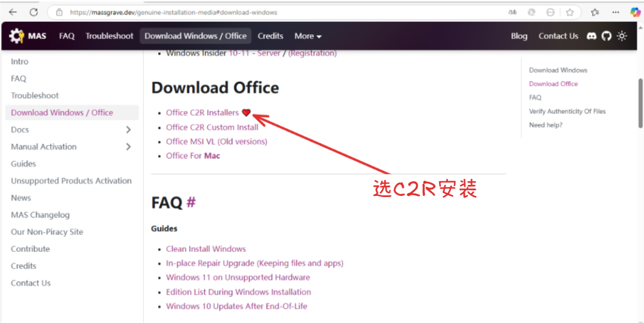
Task: Open Credits in top navbar
Action: 270,36
